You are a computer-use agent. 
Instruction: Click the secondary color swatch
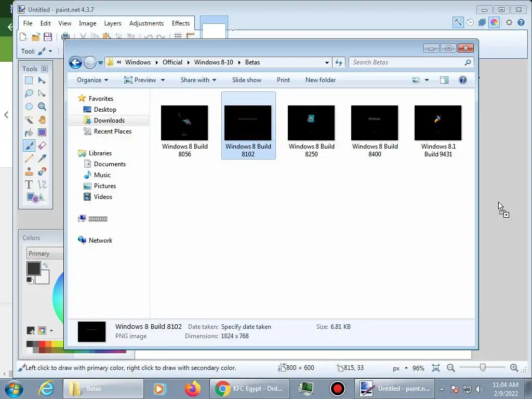click(44, 278)
